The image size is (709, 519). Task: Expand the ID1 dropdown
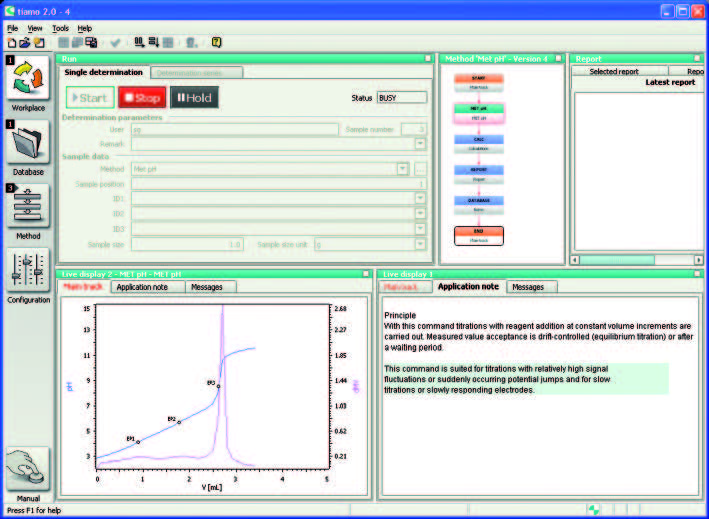(x=420, y=198)
